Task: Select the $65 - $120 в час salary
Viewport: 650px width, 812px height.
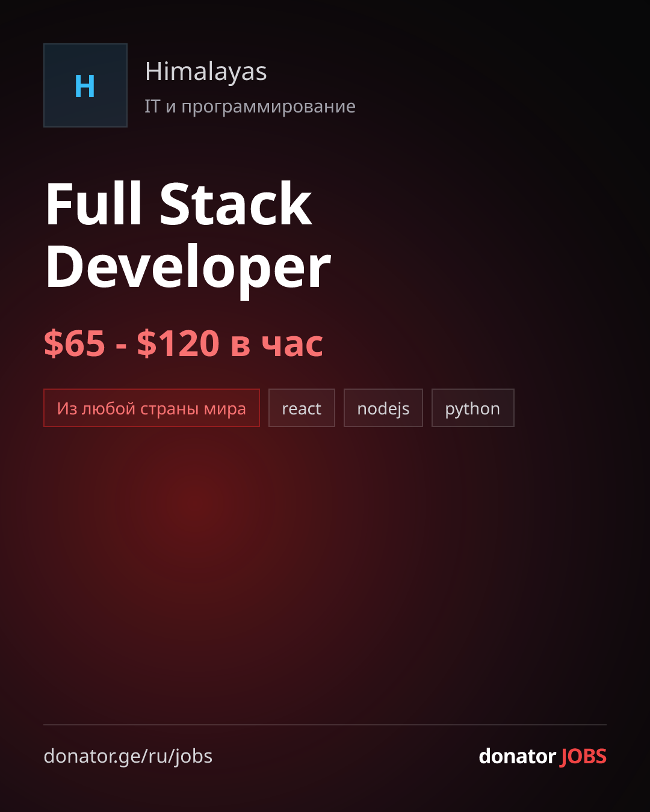Action: pyautogui.click(x=184, y=343)
